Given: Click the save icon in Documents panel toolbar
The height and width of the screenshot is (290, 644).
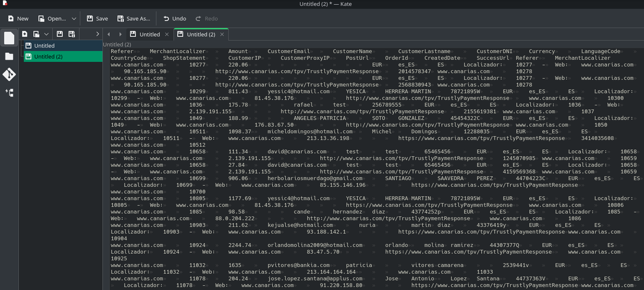Looking at the screenshot, I should pyautogui.click(x=59, y=34).
